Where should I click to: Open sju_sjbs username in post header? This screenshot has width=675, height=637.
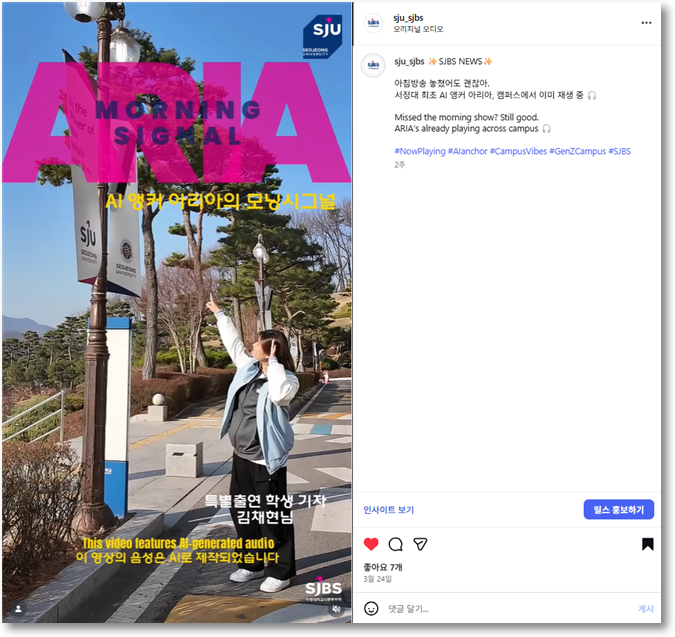click(408, 18)
